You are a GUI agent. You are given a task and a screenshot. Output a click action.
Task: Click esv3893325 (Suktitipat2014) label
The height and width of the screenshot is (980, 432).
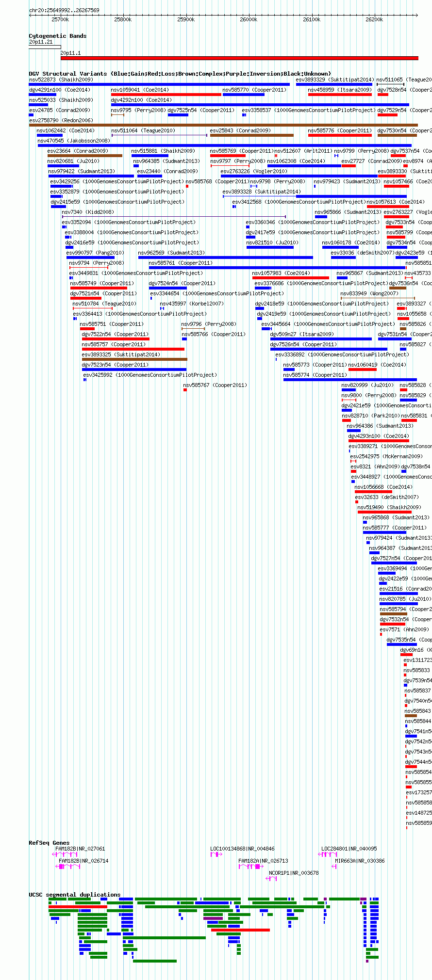click(121, 354)
